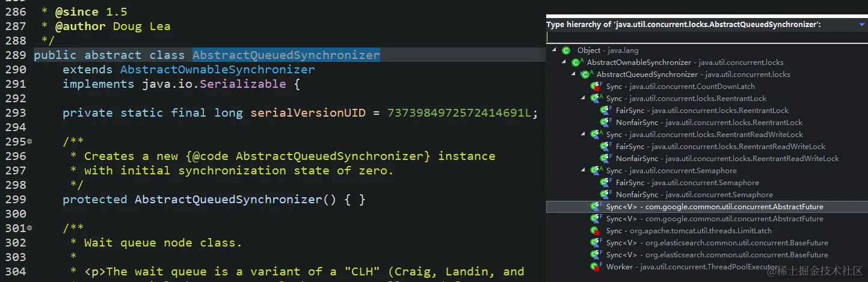Click the @since 1.5 Javadoc tag
The height and width of the screenshot is (282, 868).
91,12
